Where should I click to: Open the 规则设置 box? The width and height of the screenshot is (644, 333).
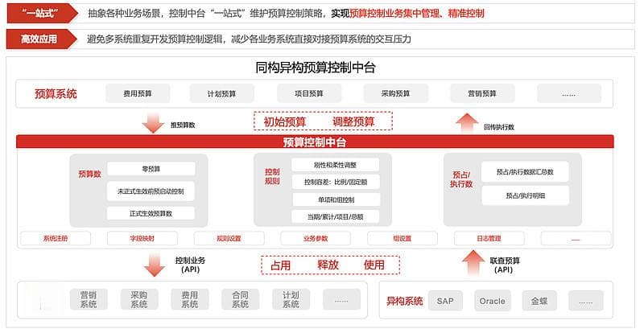(229, 238)
